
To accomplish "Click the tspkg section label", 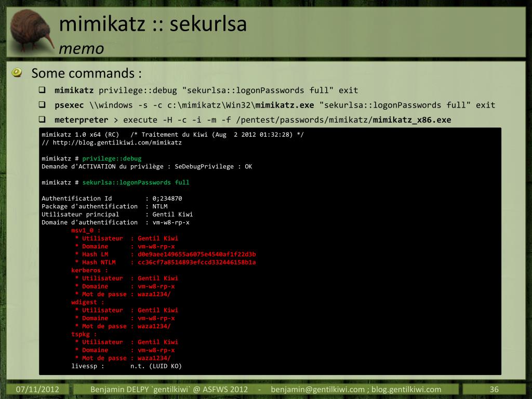I will coord(84,334).
